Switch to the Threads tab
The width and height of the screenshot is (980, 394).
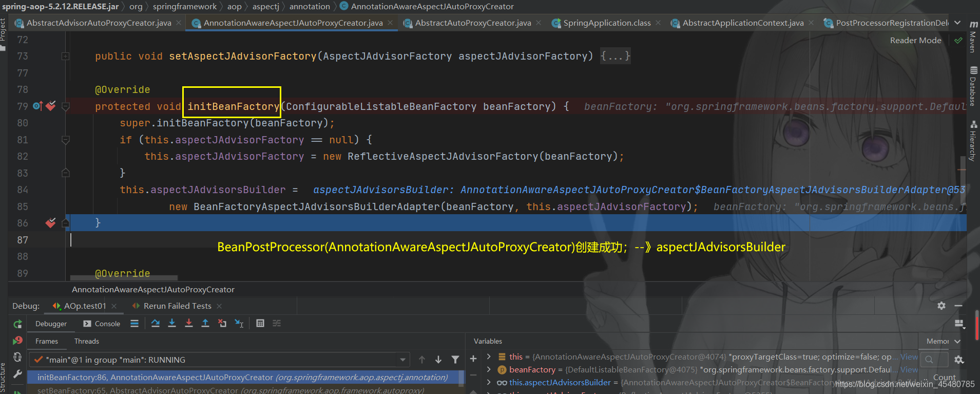pyautogui.click(x=87, y=341)
